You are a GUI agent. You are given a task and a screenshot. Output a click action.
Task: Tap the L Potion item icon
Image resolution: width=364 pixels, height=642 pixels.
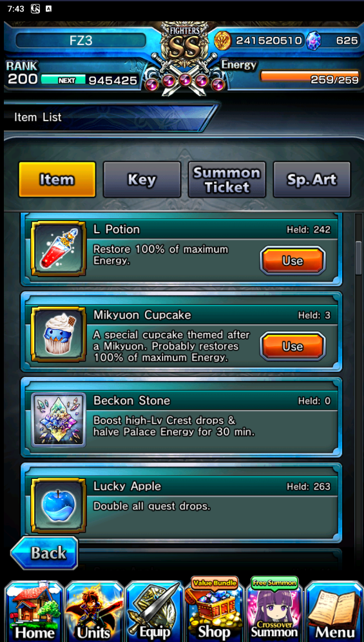(59, 249)
